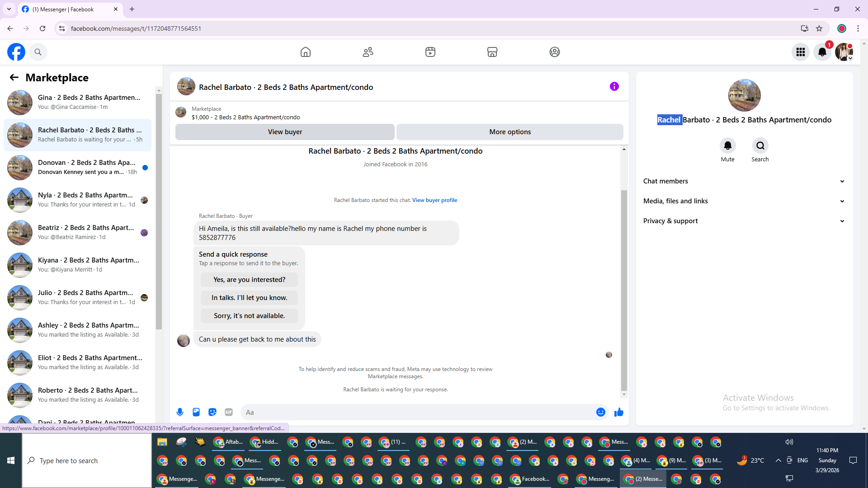
Task: Open the Friends icon in top nav
Action: (x=368, y=52)
